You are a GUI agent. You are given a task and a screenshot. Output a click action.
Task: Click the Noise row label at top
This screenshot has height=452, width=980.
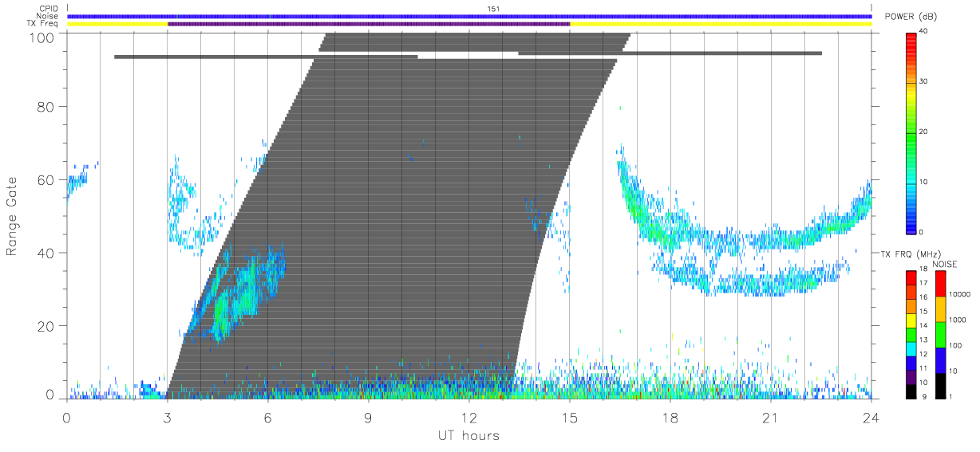pos(48,16)
